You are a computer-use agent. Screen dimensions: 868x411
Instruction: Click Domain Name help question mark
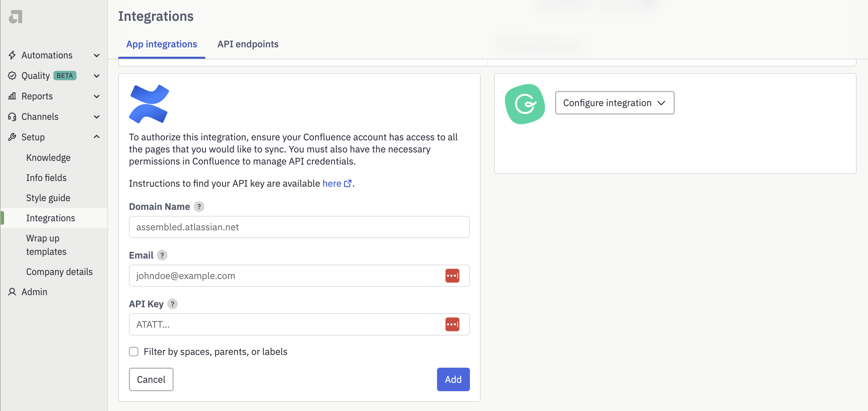(199, 207)
